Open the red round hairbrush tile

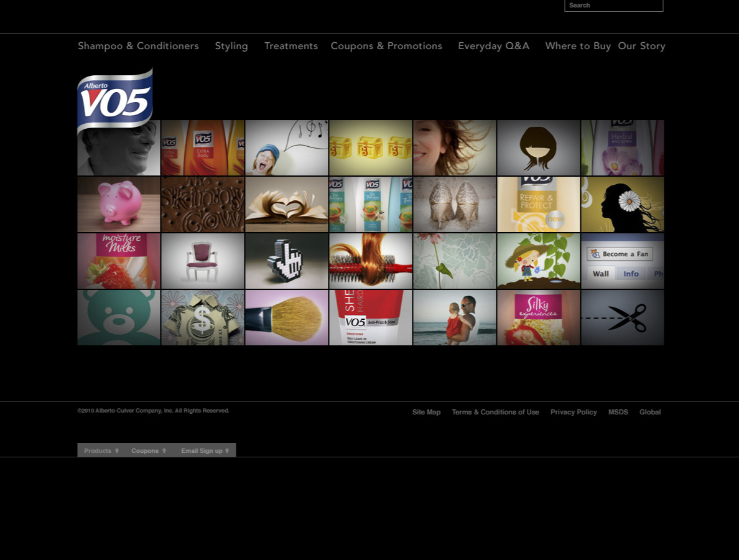(371, 261)
